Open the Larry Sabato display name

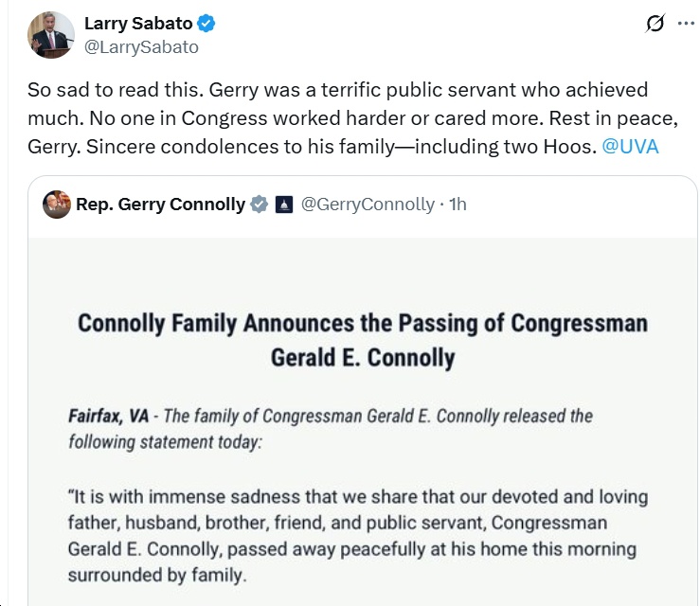click(138, 24)
